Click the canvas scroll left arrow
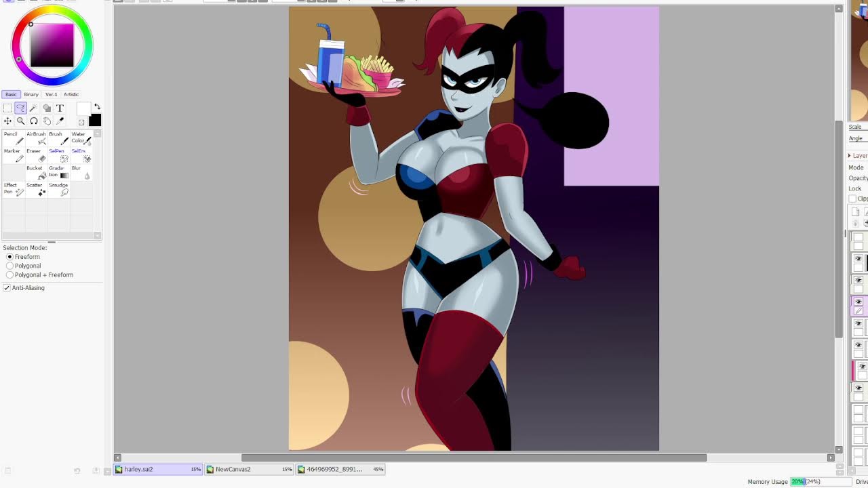This screenshot has width=868, height=488. tap(117, 457)
